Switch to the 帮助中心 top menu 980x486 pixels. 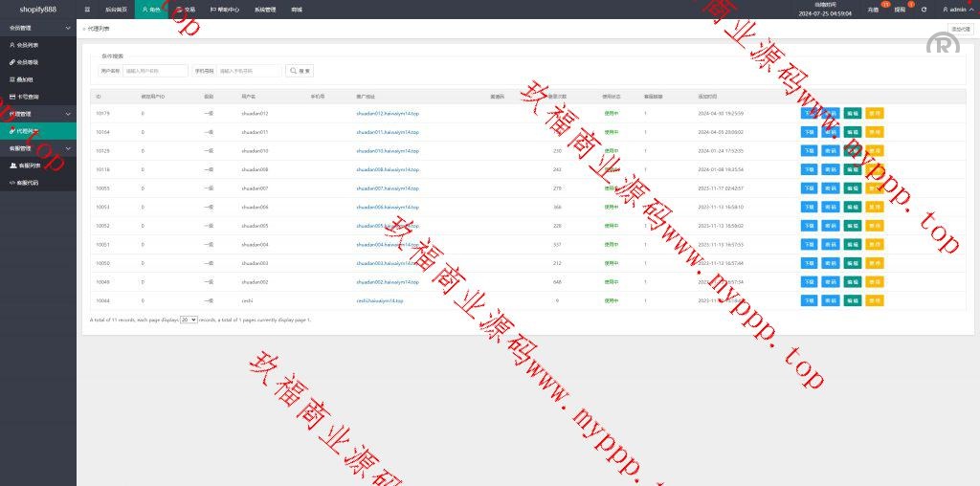point(225,10)
